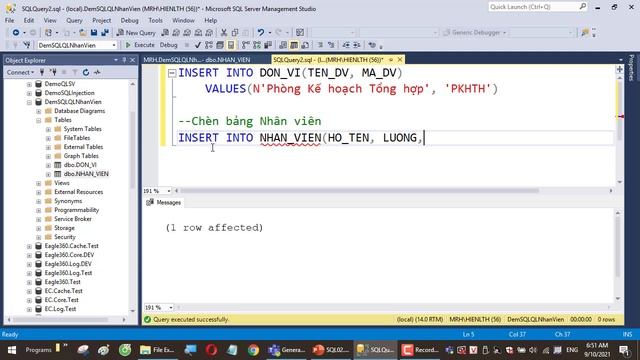Click the Query Options icon
The image size is (640, 360).
click(220, 45)
